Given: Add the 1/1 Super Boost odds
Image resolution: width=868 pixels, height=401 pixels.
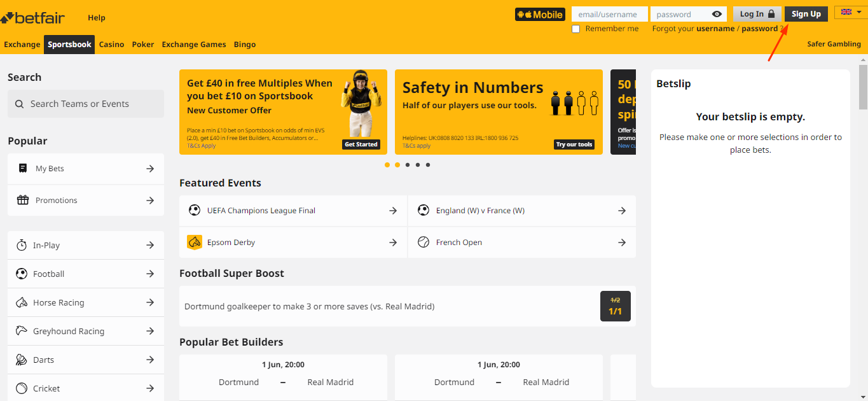Looking at the screenshot, I should [x=616, y=306].
